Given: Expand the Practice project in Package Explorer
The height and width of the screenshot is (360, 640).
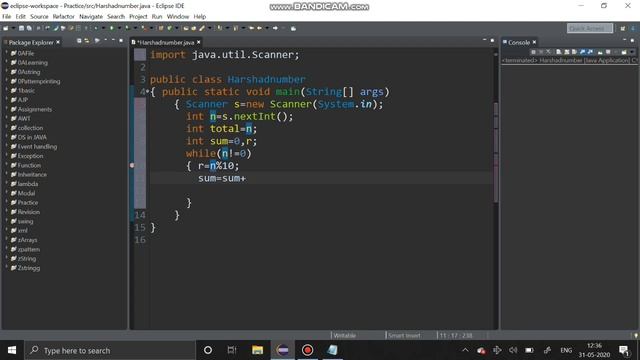Looking at the screenshot, I should point(7,202).
